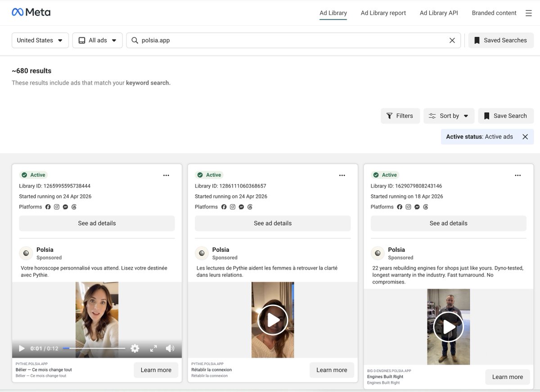This screenshot has width=540, height=392.
Task: Click Instagram platform icon on ad 1286111060368657
Action: (x=233, y=207)
